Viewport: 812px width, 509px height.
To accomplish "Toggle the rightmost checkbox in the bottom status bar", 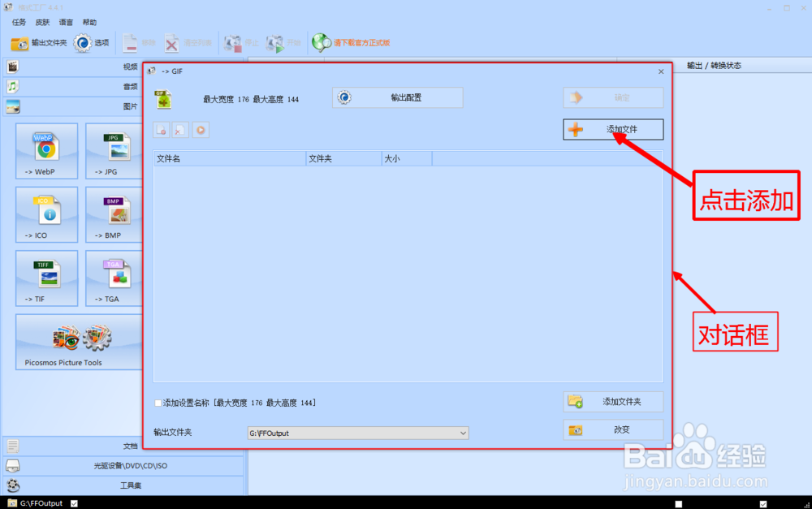I will (762, 503).
